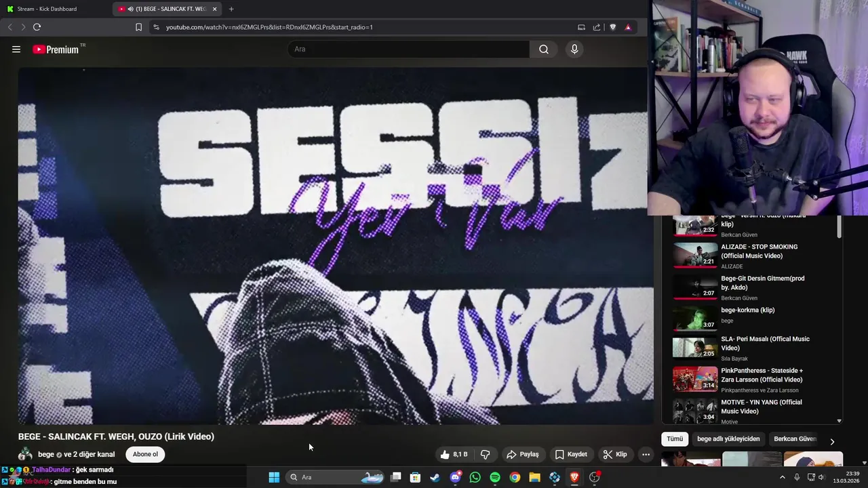Click the Brave Shields lion icon
The image size is (868, 488).
[x=613, y=27]
